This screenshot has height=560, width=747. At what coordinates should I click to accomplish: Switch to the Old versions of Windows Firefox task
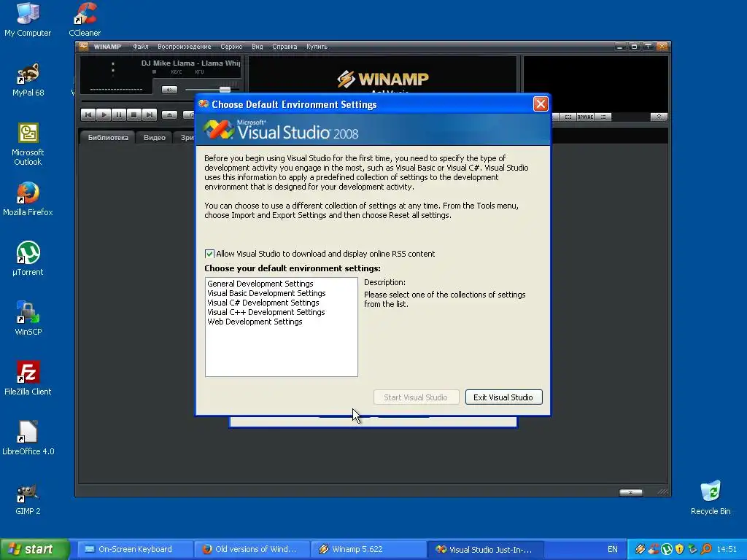[252, 549]
